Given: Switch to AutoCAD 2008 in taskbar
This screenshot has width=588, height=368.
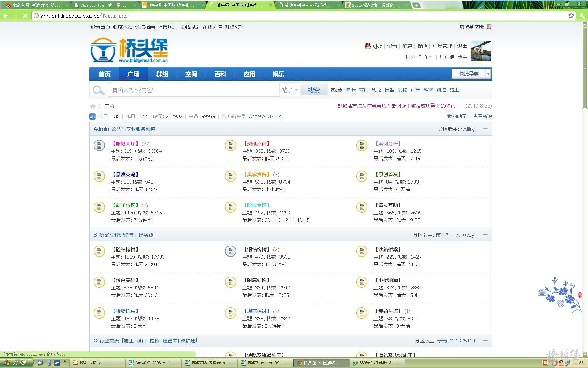Looking at the screenshot, I should pyautogui.click(x=153, y=363).
